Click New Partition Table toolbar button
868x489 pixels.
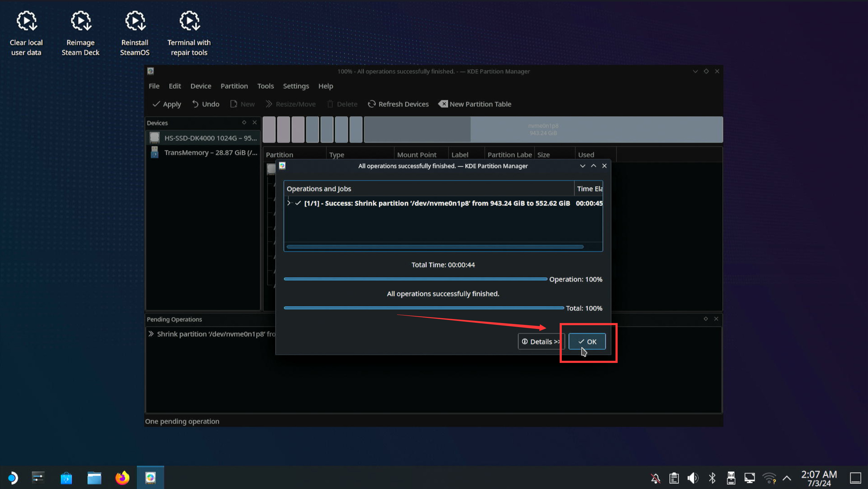coord(475,104)
